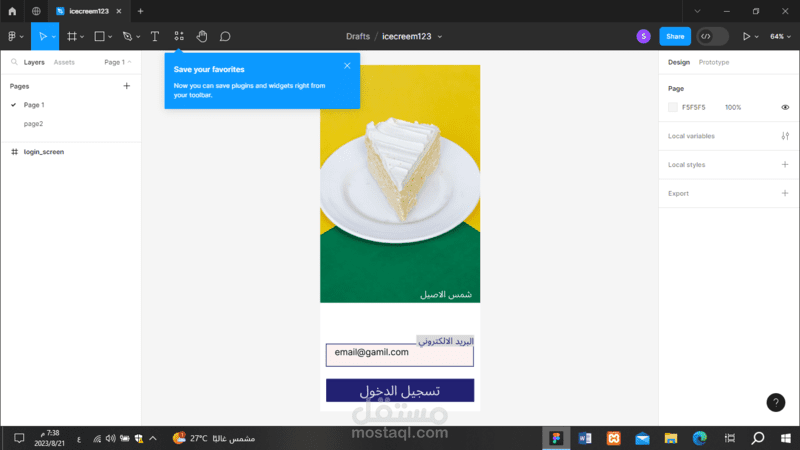Viewport: 800px width, 450px height.
Task: Open Figma from the taskbar
Action: [556, 438]
